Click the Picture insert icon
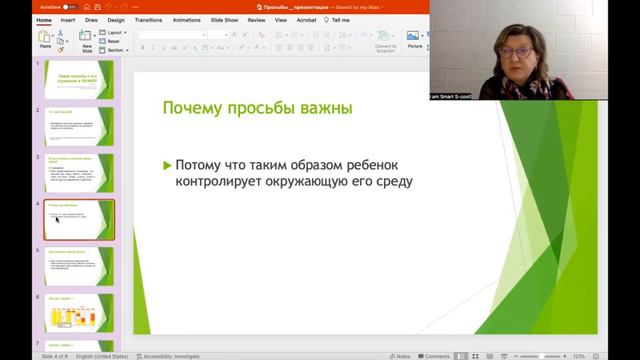Screen dimensions: 640x360 pyautogui.click(x=413, y=36)
